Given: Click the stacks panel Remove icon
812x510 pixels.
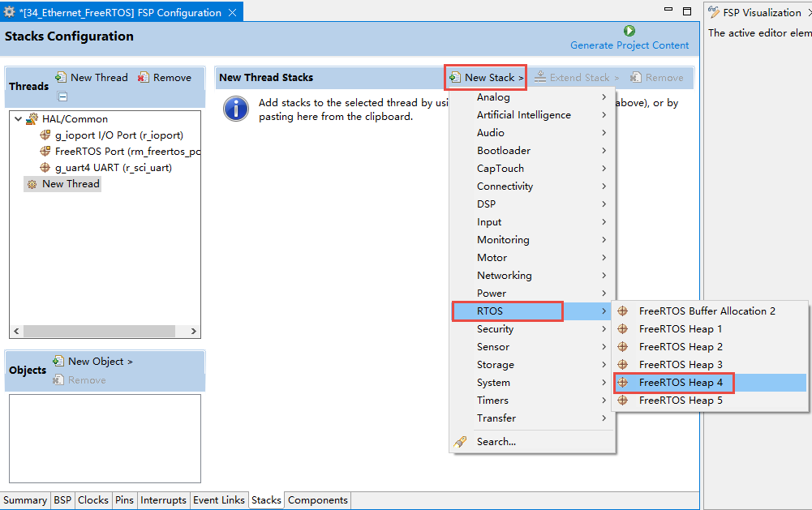Looking at the screenshot, I should (x=635, y=78).
